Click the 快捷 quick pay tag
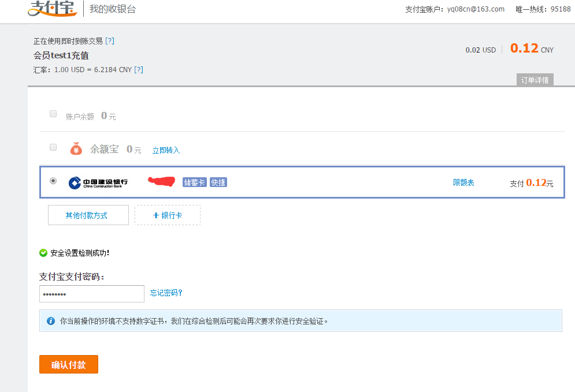Viewport: 575px width, 392px height. (x=218, y=182)
